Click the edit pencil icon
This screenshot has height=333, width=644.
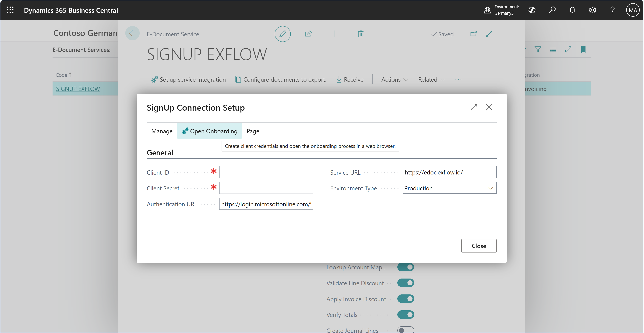coord(283,34)
